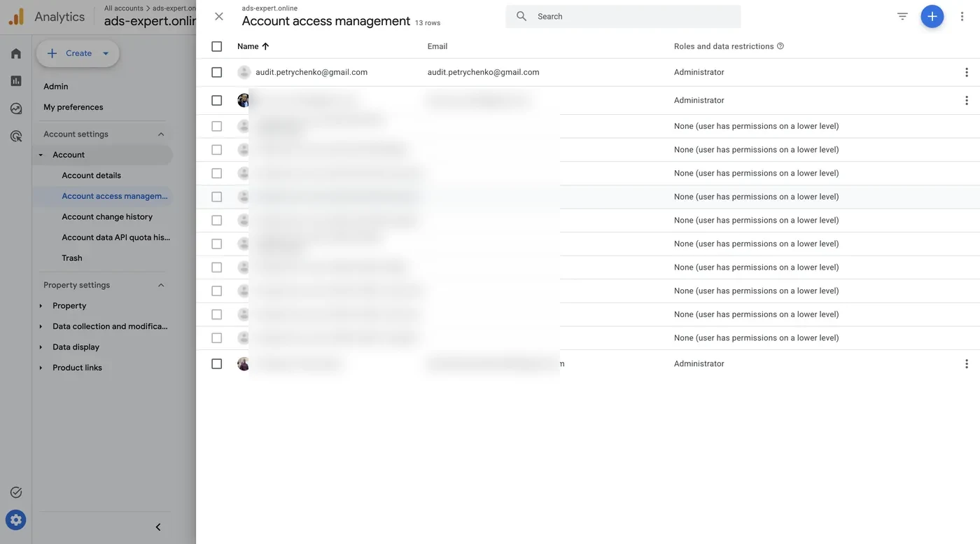This screenshot has height=544, width=980.
Task: Expand Data collection and modification
Action: [x=41, y=326]
